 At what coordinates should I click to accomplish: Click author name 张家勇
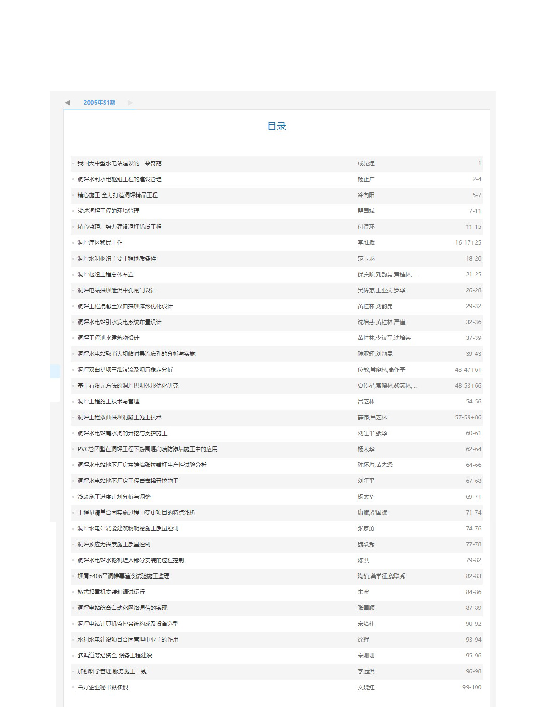coord(366,529)
